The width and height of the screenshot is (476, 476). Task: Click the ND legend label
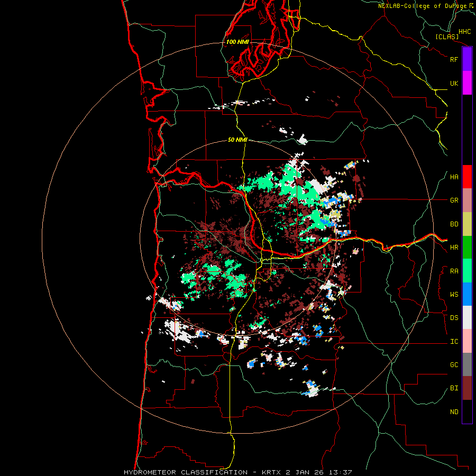454,412
